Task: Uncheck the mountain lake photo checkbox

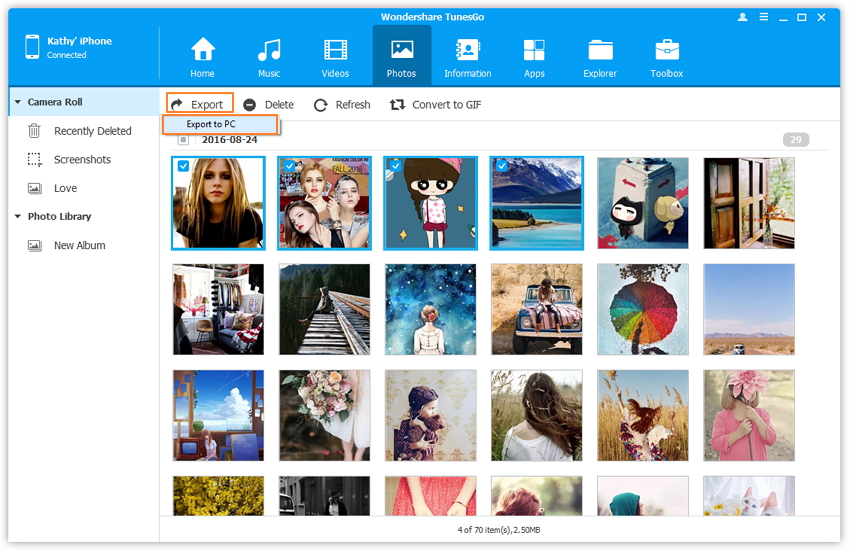Action: [500, 166]
